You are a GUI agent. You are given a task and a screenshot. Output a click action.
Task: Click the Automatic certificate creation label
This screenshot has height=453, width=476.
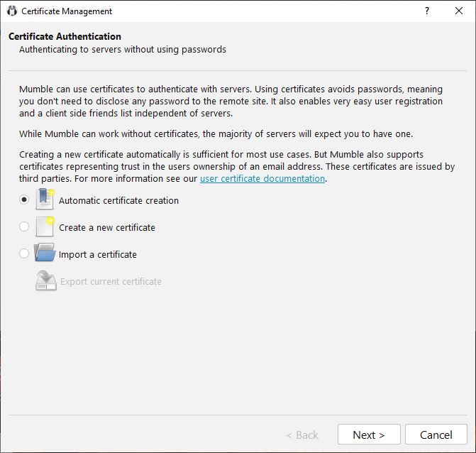click(x=118, y=201)
